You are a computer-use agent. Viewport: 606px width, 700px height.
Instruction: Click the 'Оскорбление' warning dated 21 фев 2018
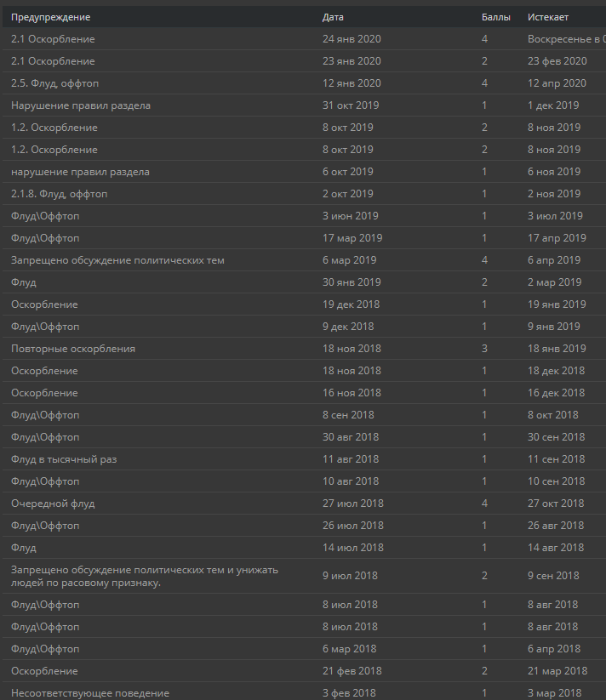44,671
